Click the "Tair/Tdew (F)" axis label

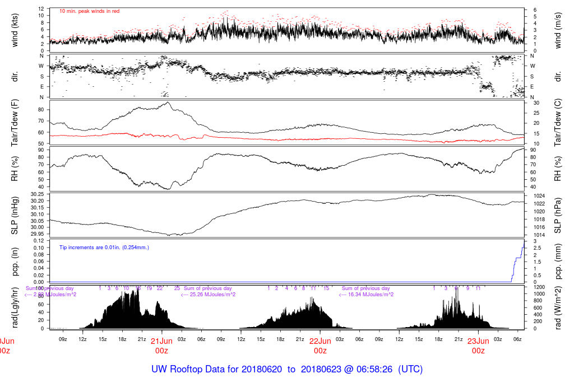15,123
